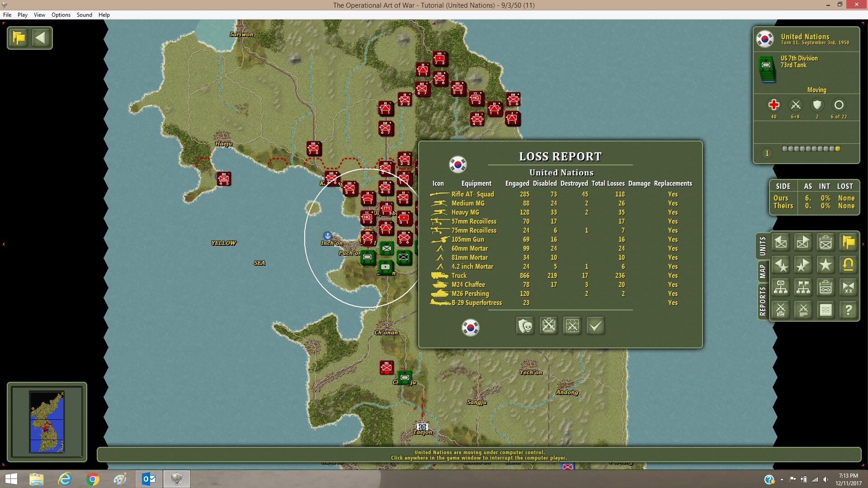Click the red cross unit health indicator
Viewport: 868px width, 488px height.
(774, 105)
